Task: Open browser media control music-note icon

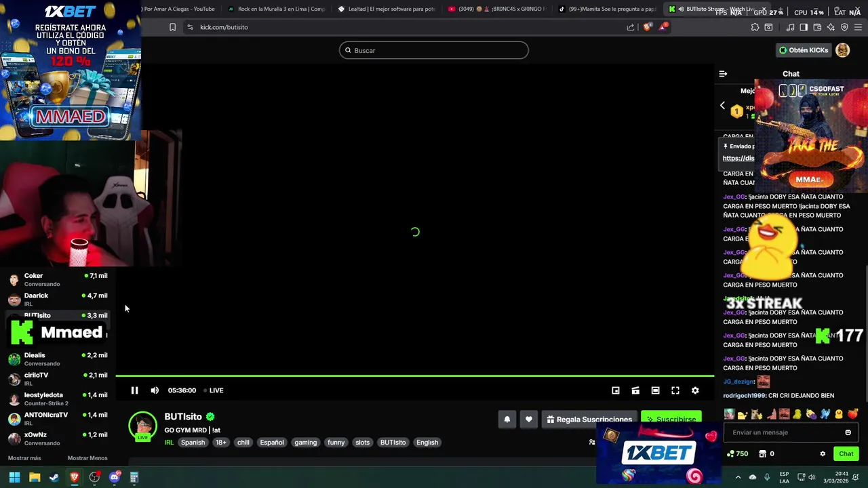Action: pos(790,27)
